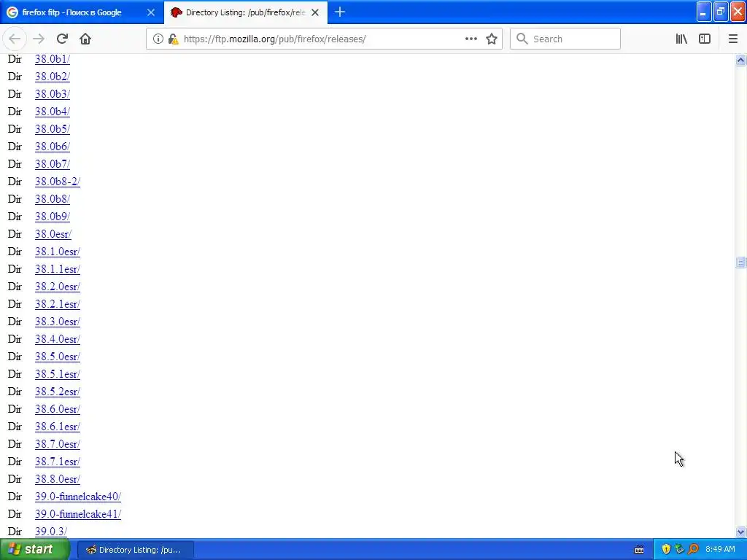Open the 38.6.0esr/ directory link
Image resolution: width=747 pixels, height=560 pixels.
[x=58, y=410]
